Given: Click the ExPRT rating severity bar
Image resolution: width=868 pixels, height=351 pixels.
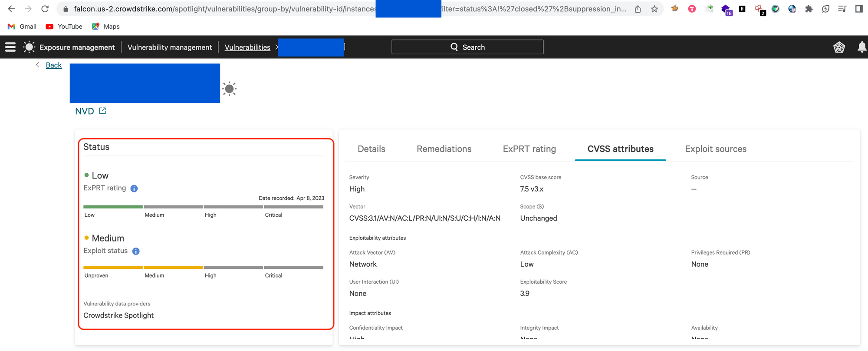Looking at the screenshot, I should tap(203, 207).
